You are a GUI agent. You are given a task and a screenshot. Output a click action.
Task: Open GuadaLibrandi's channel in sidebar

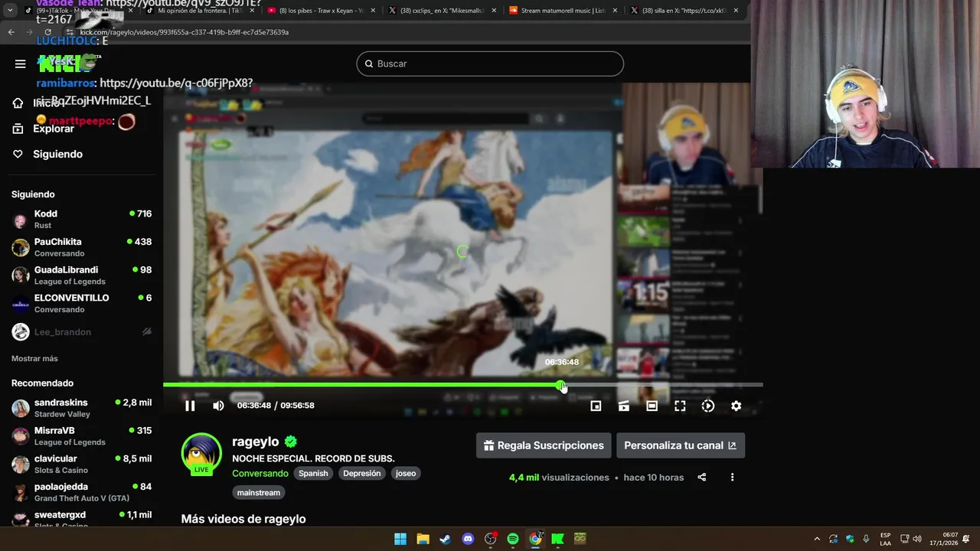pos(81,275)
